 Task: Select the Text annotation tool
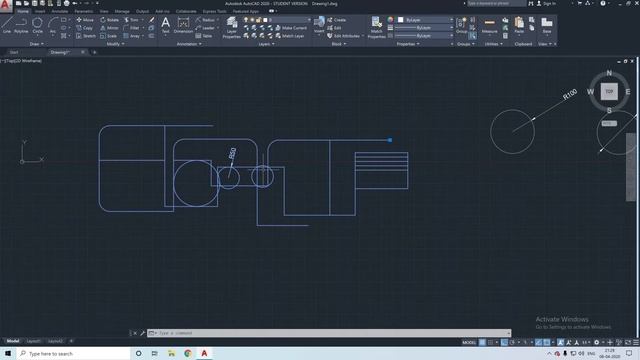pos(165,25)
